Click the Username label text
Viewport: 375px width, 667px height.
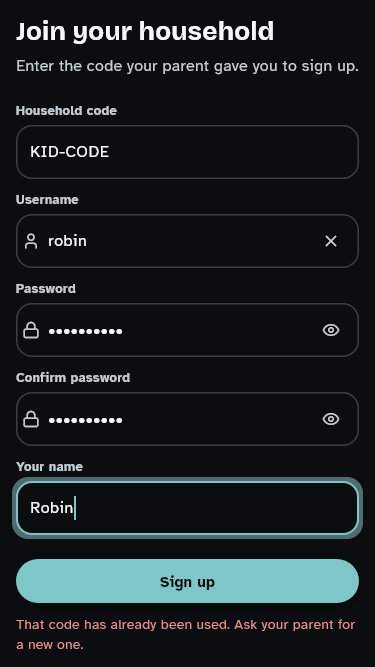tap(47, 200)
